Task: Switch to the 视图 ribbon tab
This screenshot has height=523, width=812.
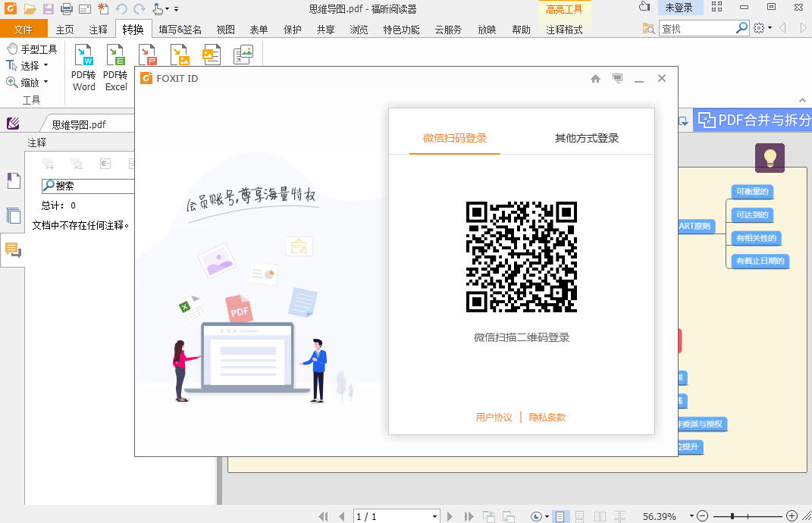Action: pos(224,30)
